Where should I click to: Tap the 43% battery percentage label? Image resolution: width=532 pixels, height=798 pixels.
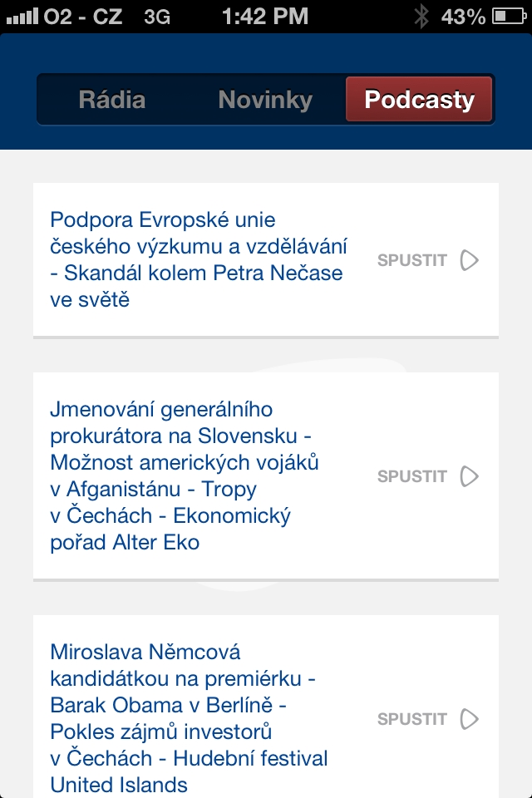[463, 14]
